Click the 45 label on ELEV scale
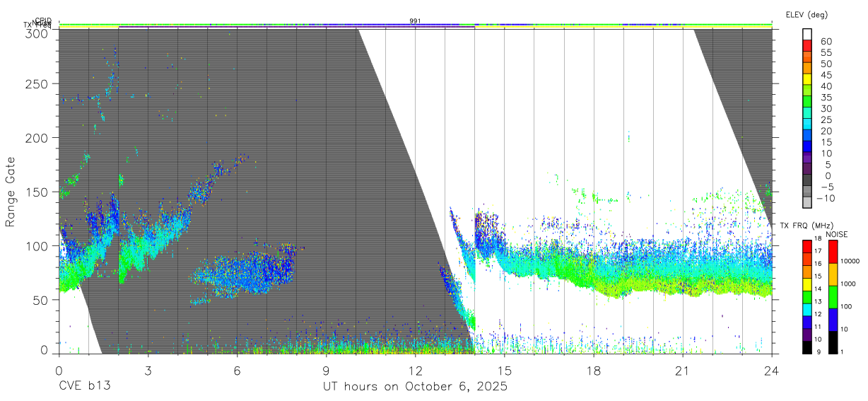 [825, 75]
